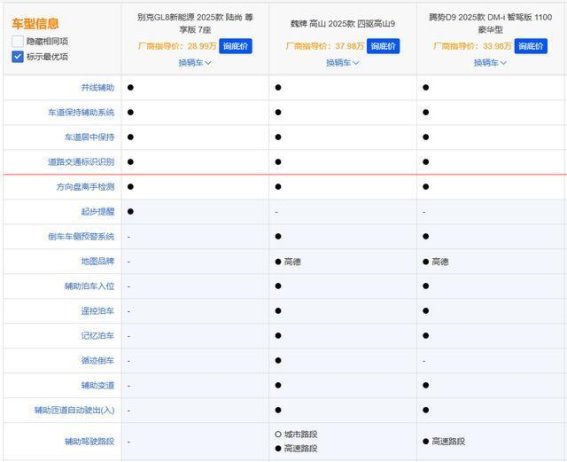This screenshot has height=462, width=567.
Task: Click the 并线辅助 dot for 腾势D9
Action: pyautogui.click(x=426, y=87)
